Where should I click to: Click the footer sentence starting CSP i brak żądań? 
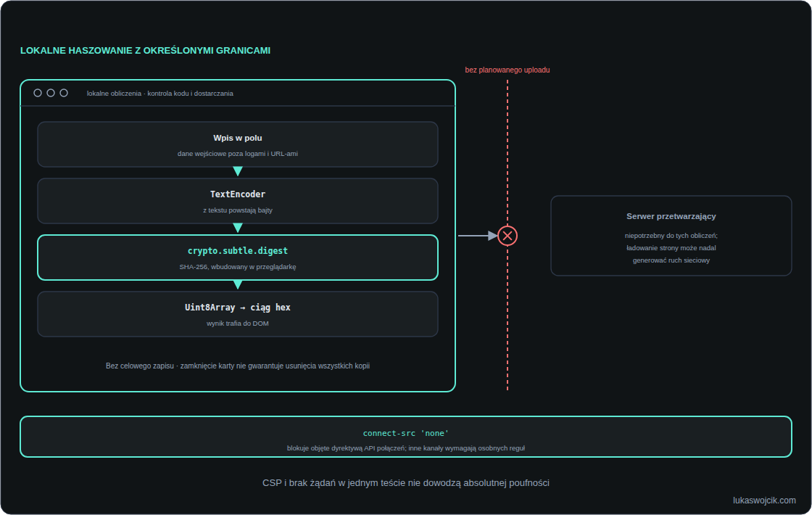coord(406,483)
